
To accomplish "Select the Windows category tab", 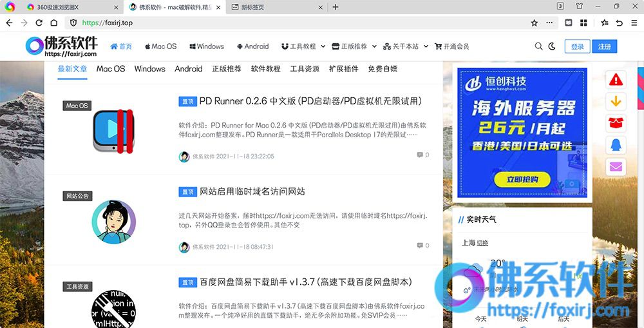I will click(x=150, y=69).
